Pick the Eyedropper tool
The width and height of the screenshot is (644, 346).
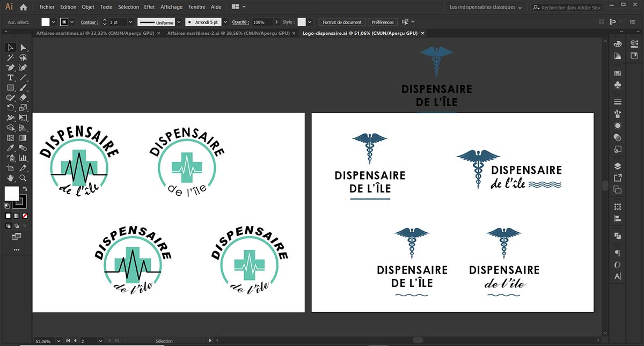(10, 148)
